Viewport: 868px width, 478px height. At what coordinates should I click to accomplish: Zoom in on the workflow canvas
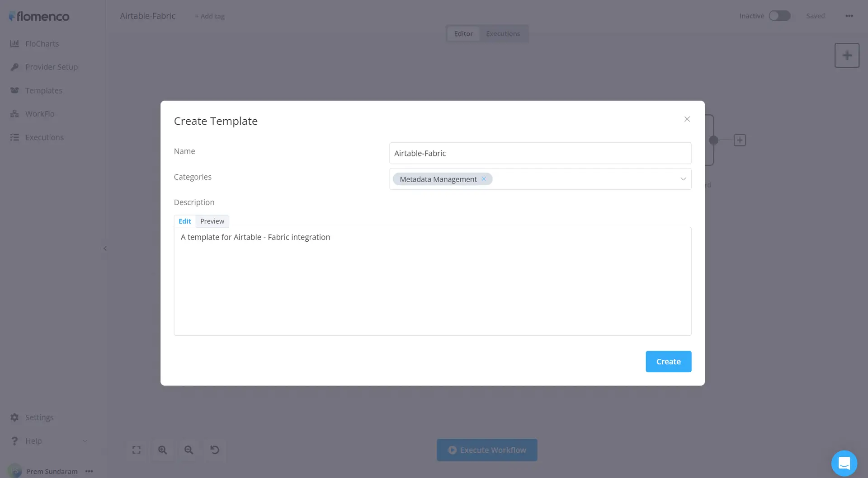(163, 450)
